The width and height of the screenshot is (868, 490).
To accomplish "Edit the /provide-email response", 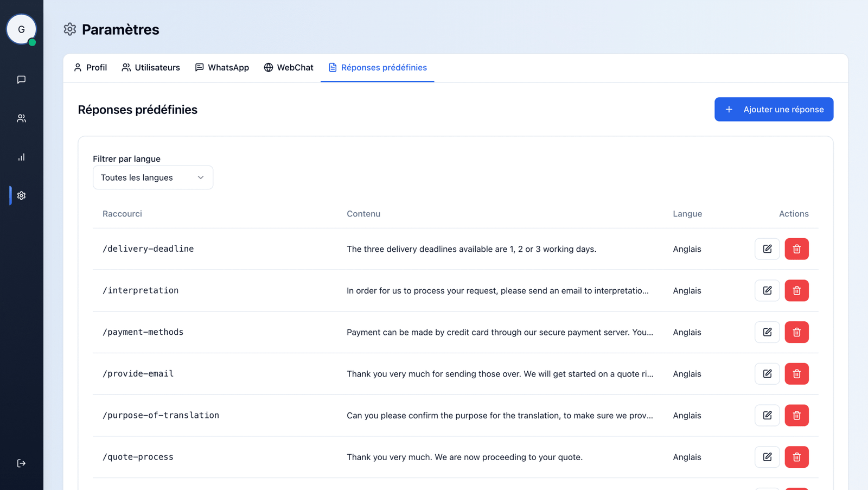I will click(x=767, y=373).
